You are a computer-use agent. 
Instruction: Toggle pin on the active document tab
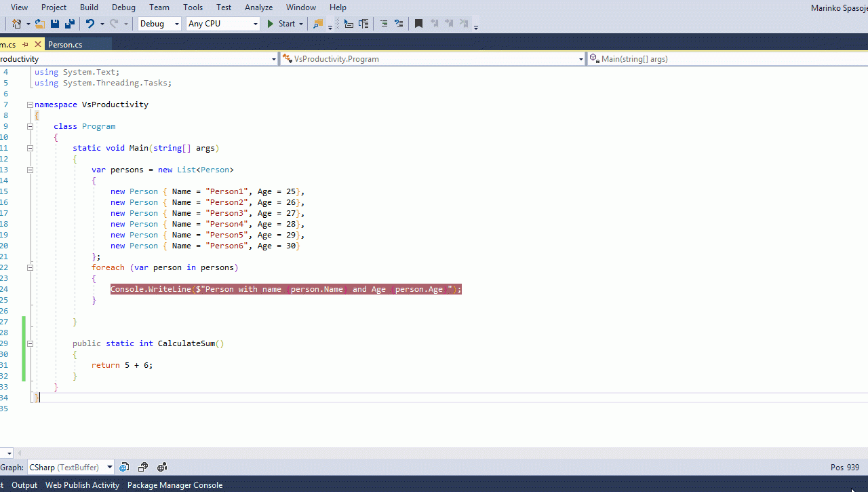point(26,44)
